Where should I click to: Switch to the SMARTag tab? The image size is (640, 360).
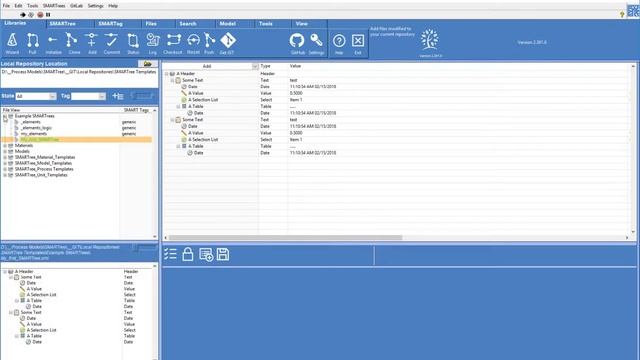(111, 24)
